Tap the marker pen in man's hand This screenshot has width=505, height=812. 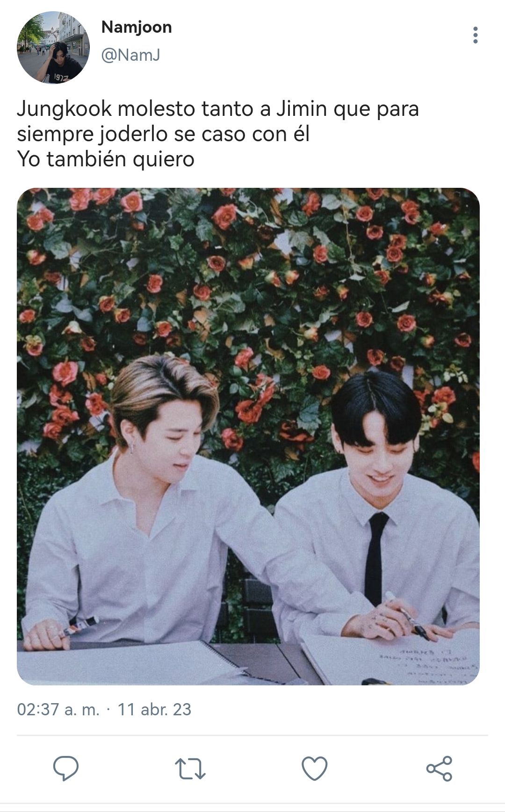(x=406, y=615)
